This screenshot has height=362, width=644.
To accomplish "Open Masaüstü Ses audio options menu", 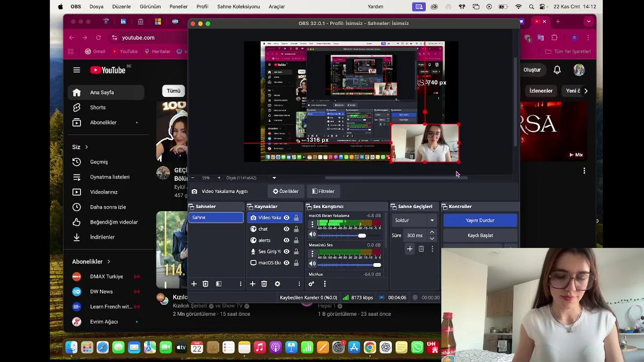I will [312, 254].
